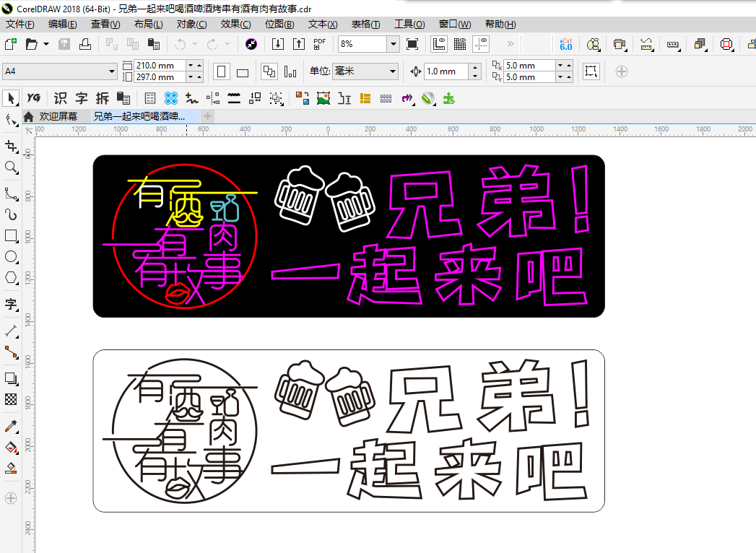Click the green puzzle piece plugin icon
Viewport: 756px width, 553px height.
pos(449,98)
